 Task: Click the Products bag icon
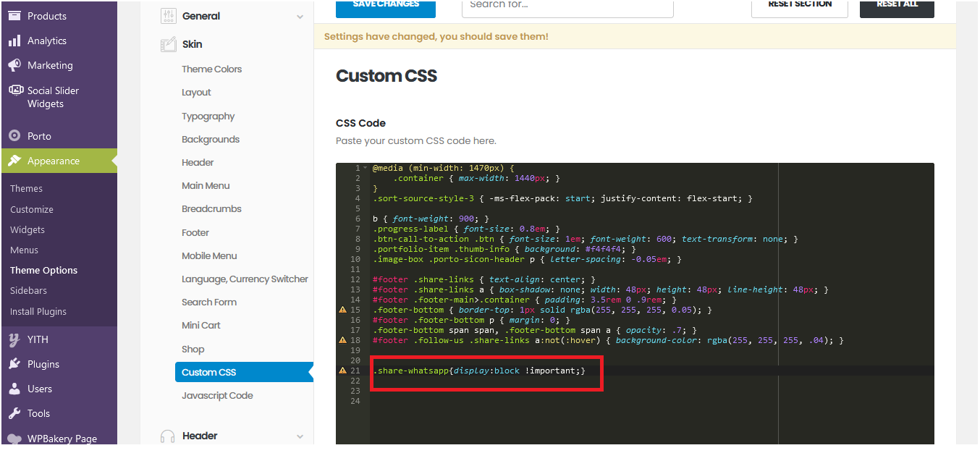(14, 16)
